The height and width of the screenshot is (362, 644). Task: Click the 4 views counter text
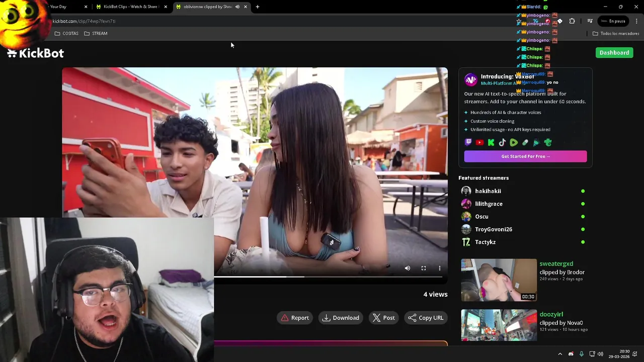[x=435, y=294]
